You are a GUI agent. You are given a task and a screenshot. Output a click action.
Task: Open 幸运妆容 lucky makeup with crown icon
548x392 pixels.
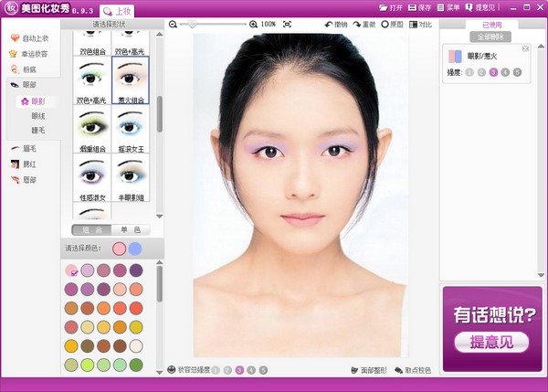[28, 54]
